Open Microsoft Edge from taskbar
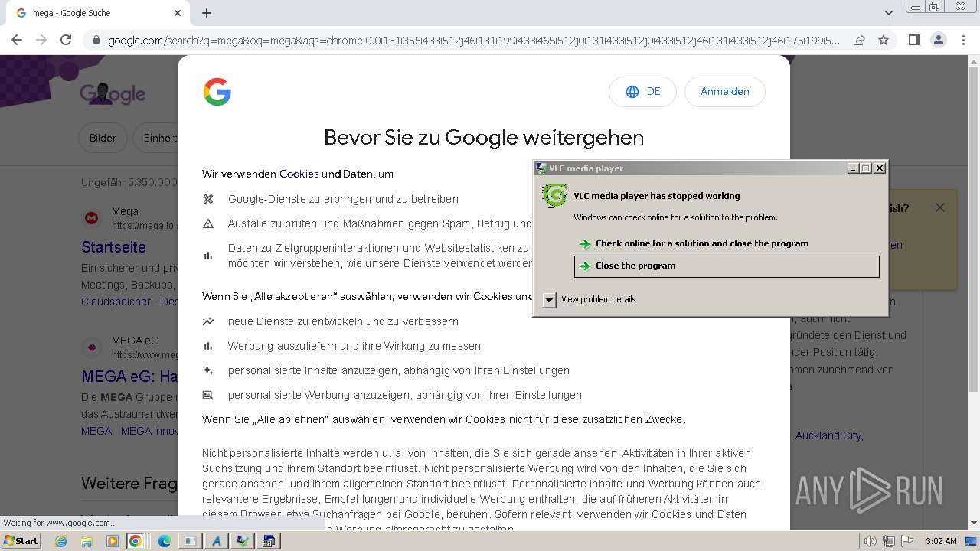980x551 pixels. click(x=165, y=541)
